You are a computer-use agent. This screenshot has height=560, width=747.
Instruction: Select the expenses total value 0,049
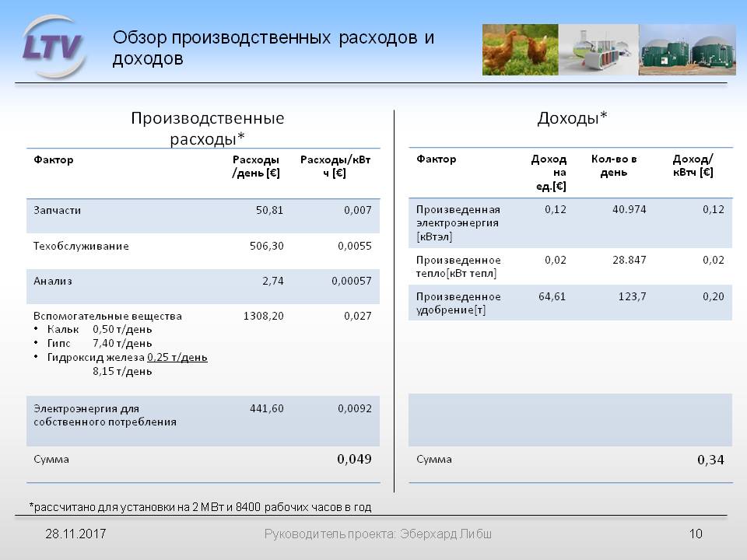click(x=354, y=459)
